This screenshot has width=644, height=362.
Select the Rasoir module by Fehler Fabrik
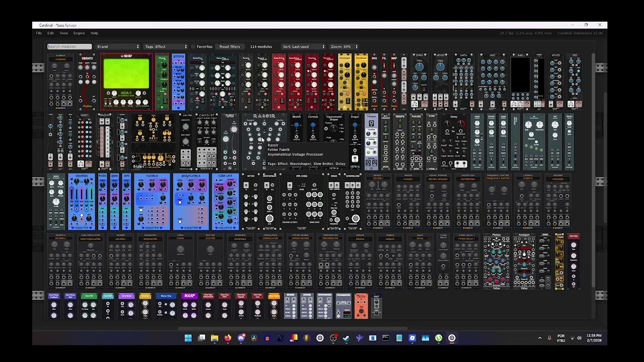coord(265,141)
